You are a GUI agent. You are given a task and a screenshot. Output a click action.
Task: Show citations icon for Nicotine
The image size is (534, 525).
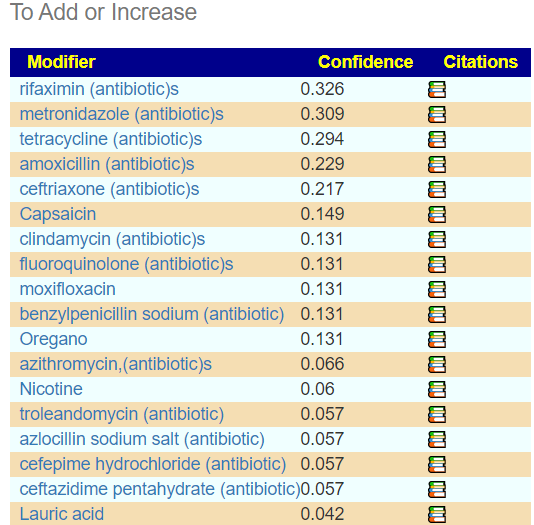point(437,389)
